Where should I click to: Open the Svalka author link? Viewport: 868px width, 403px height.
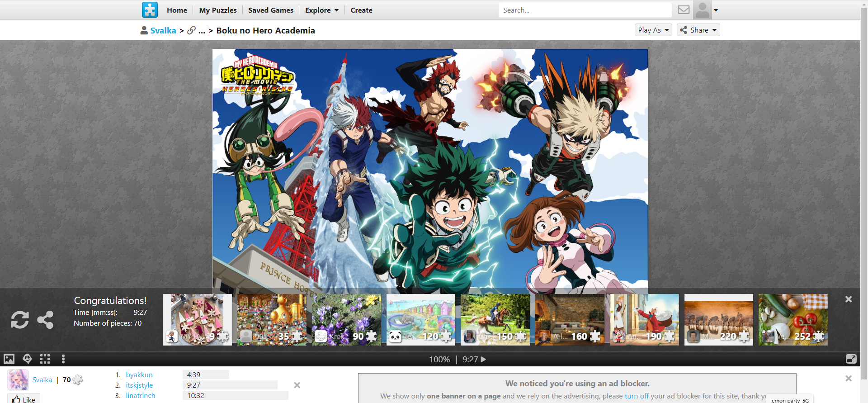pos(42,380)
